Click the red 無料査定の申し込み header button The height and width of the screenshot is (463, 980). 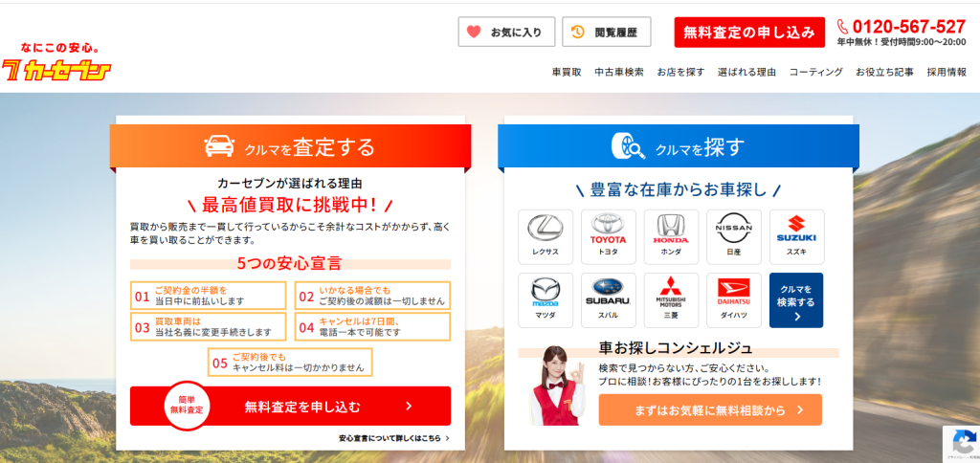point(749,32)
